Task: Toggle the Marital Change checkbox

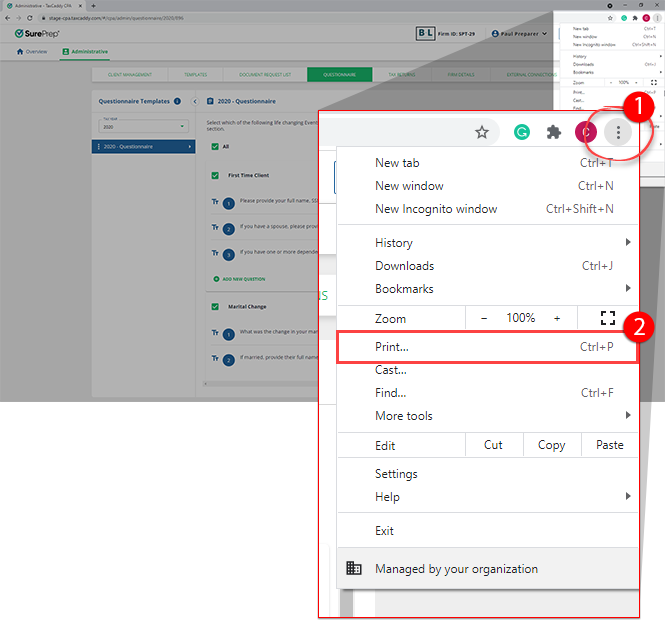Action: click(215, 306)
